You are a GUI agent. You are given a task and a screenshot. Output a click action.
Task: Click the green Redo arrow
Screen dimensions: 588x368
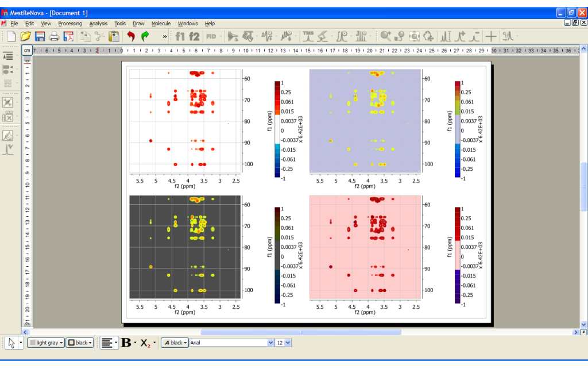(x=145, y=36)
